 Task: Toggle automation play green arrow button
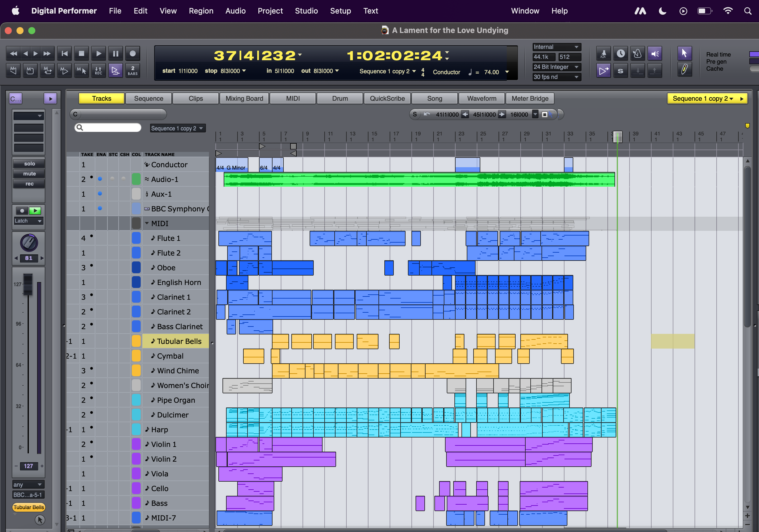point(35,211)
